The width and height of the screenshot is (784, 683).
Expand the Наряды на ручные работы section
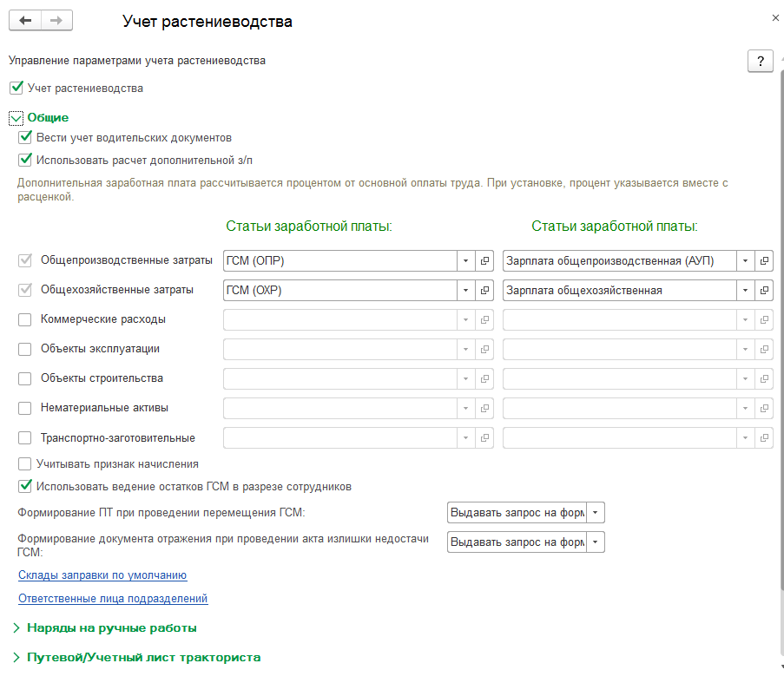click(x=16, y=628)
